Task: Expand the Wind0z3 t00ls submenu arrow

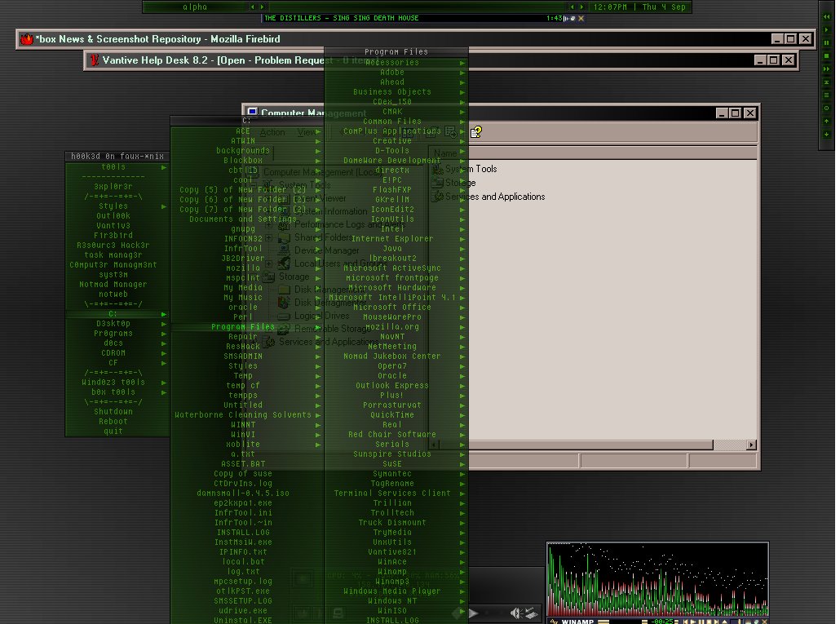Action: coord(164,383)
